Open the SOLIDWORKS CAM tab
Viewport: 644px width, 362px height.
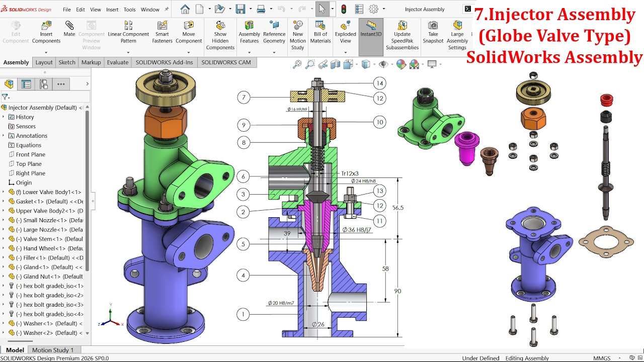(x=226, y=62)
